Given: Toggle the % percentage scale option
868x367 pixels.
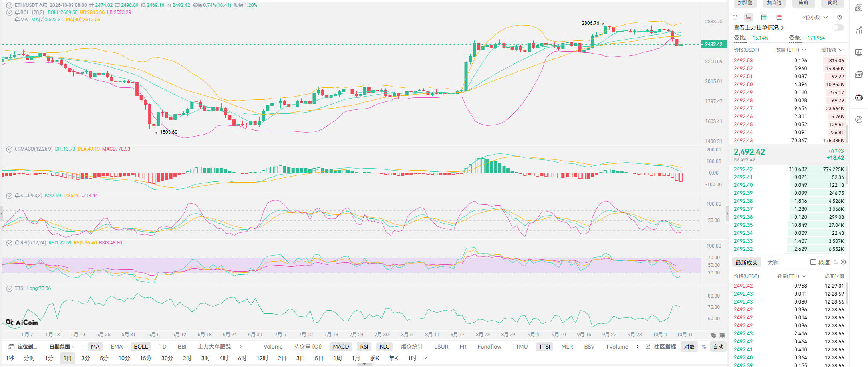Looking at the screenshot, I should (x=704, y=347).
